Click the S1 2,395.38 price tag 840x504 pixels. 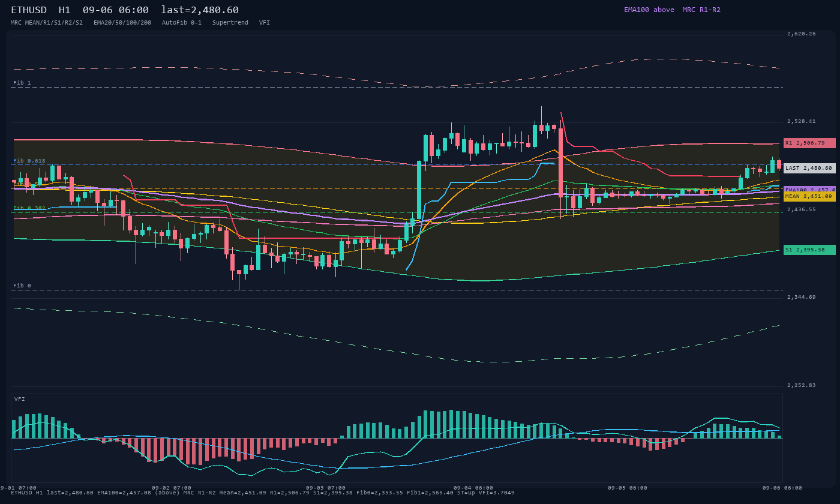pyautogui.click(x=809, y=250)
